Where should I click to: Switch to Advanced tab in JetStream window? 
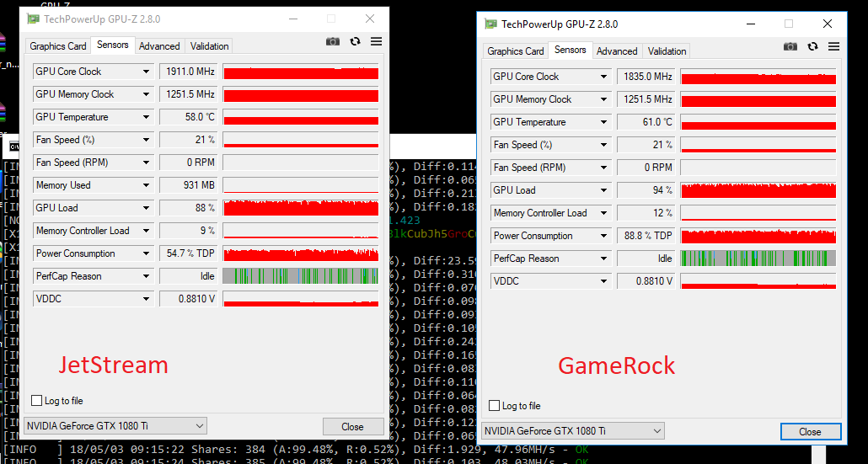(159, 46)
